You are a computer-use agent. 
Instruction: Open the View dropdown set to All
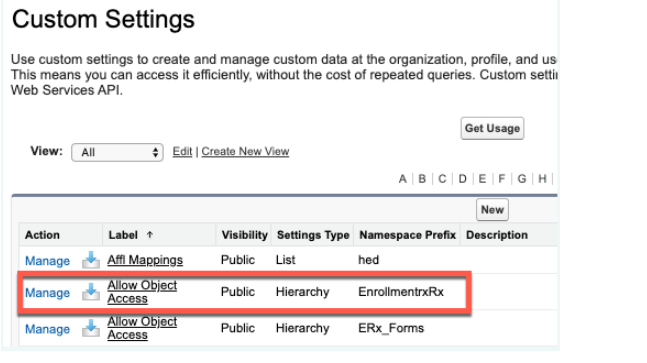117,152
